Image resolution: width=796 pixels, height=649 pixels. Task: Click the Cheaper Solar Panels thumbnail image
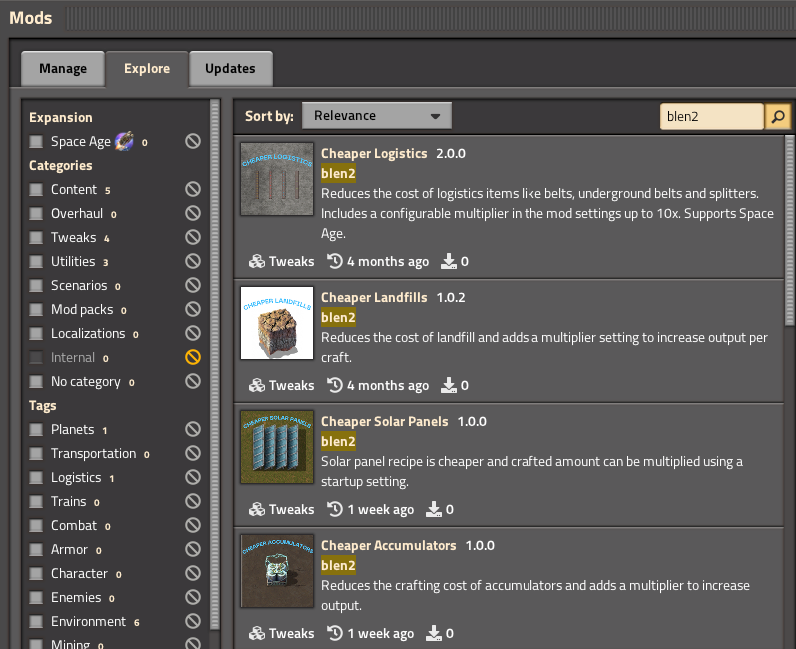pyautogui.click(x=277, y=447)
